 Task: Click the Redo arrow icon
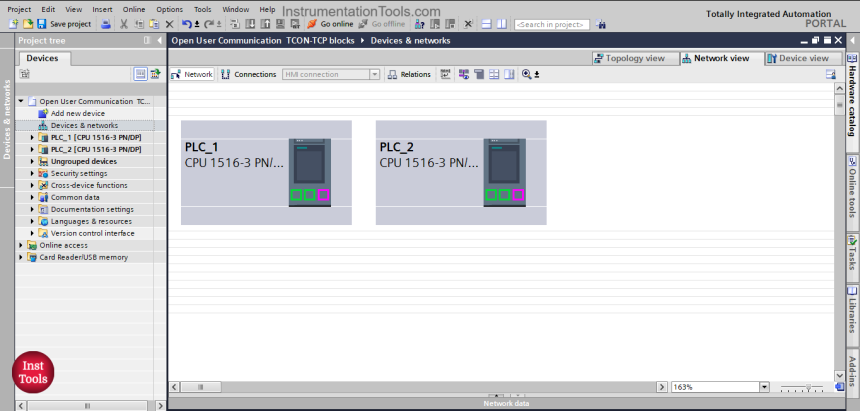209,24
